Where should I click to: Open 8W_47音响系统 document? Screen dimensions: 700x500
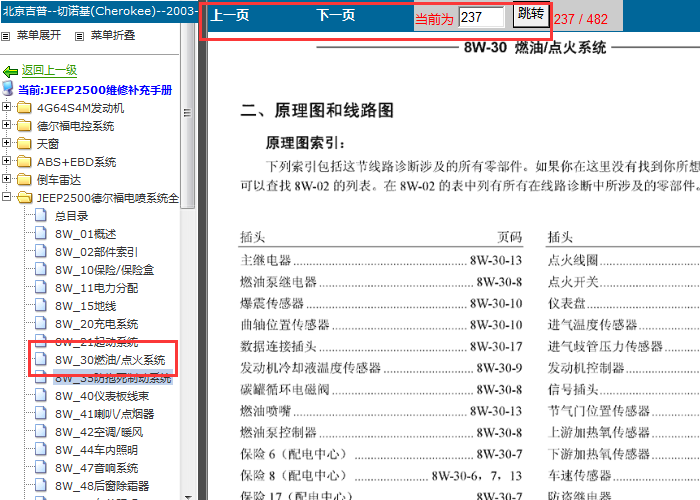(96, 468)
